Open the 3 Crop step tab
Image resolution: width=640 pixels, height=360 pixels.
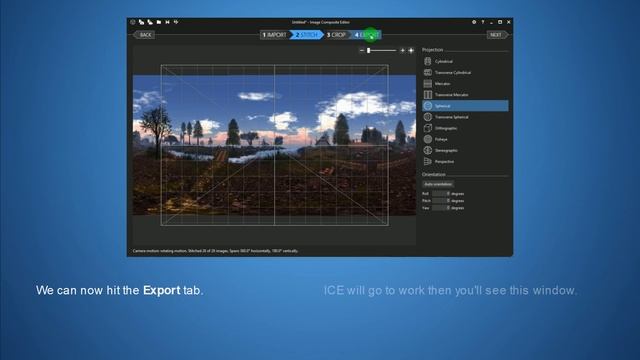pos(337,35)
